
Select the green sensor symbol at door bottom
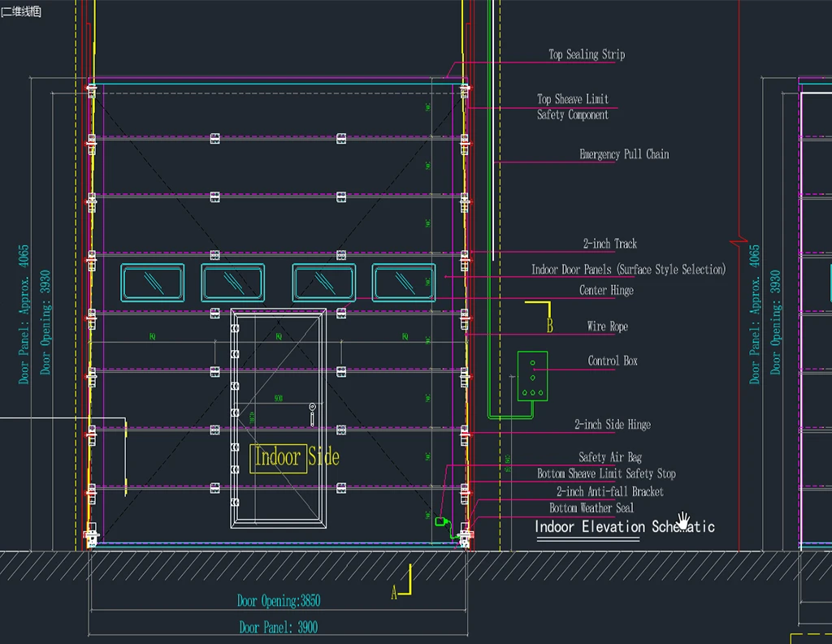tap(441, 522)
